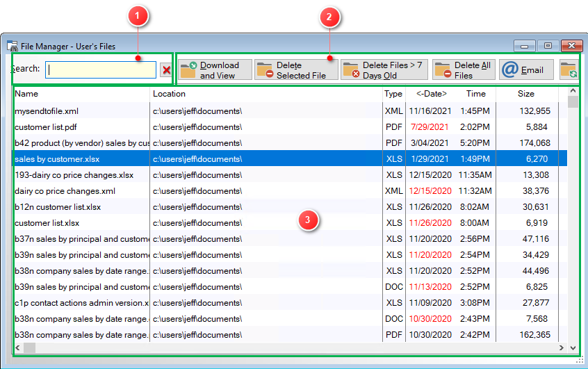This screenshot has width=588, height=369.
Task: Click the vertical scrollbar up arrow
Action: tap(573, 91)
